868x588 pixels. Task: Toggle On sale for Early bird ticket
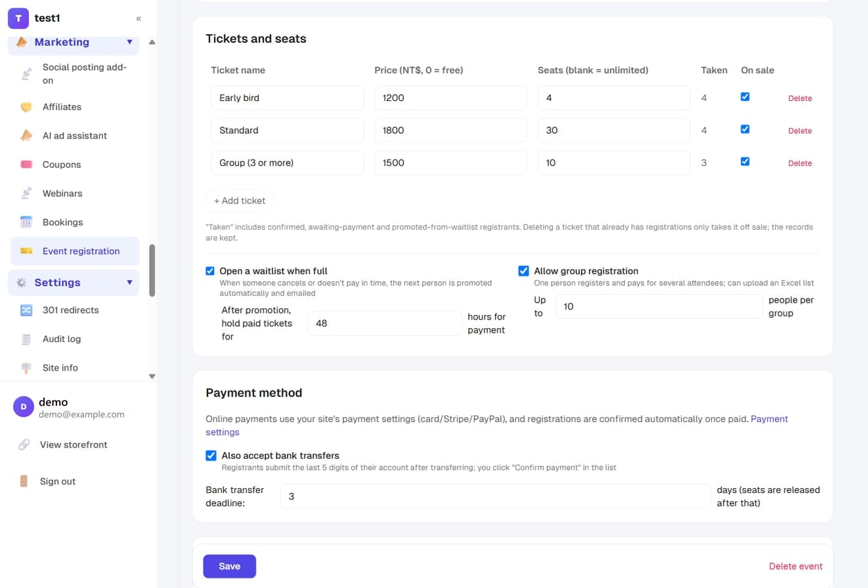point(745,97)
